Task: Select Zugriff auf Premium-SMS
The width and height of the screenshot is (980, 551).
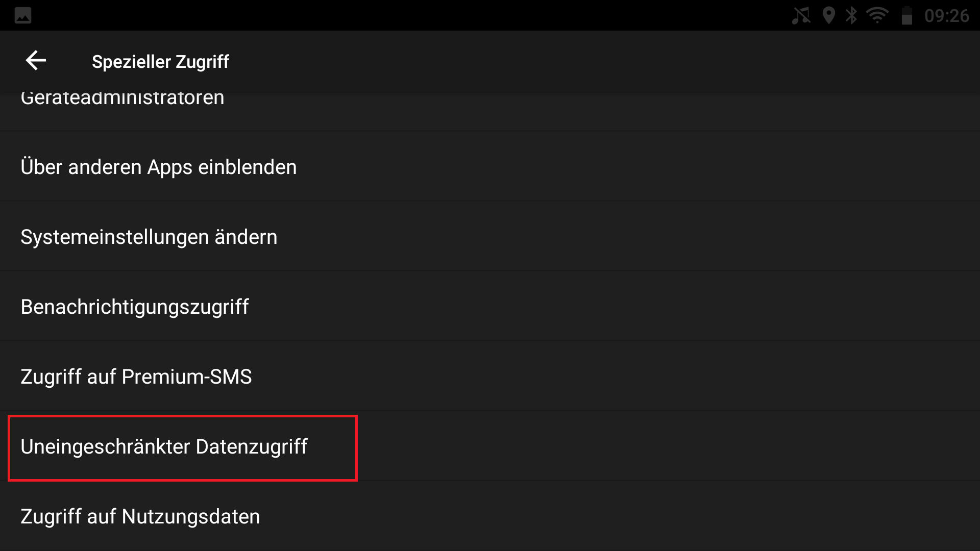Action: pos(490,377)
